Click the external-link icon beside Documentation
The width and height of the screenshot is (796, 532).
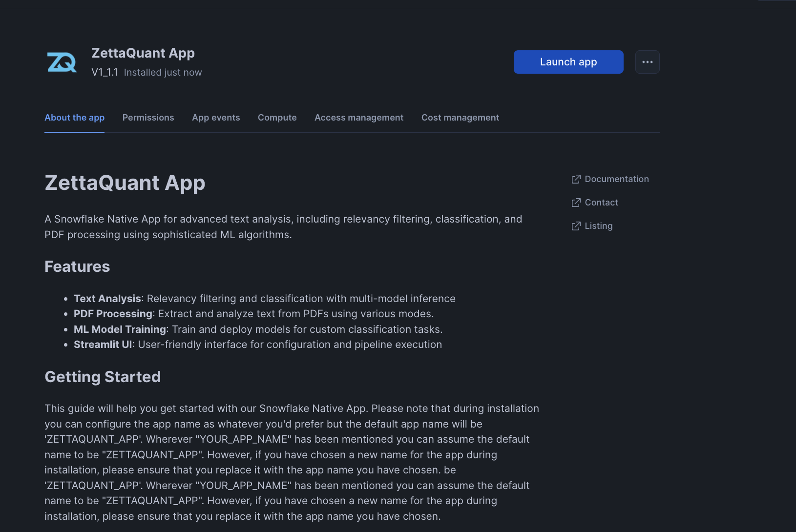576,179
